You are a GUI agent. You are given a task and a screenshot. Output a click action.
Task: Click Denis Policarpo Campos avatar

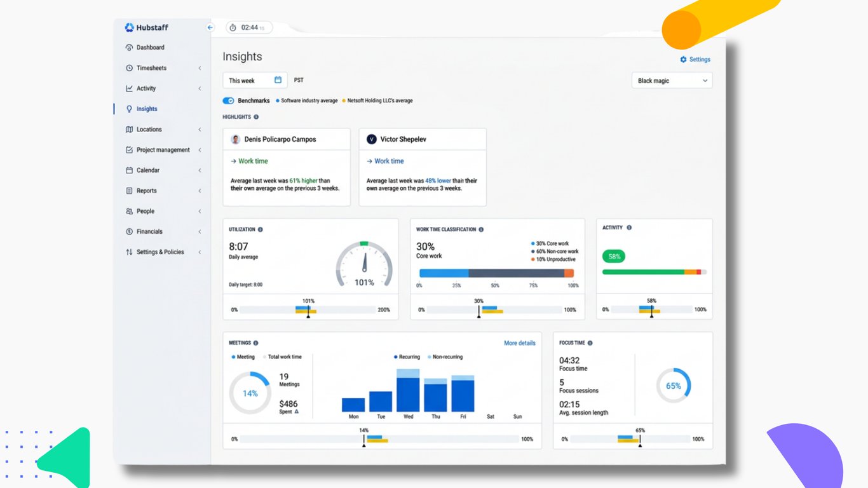point(236,139)
